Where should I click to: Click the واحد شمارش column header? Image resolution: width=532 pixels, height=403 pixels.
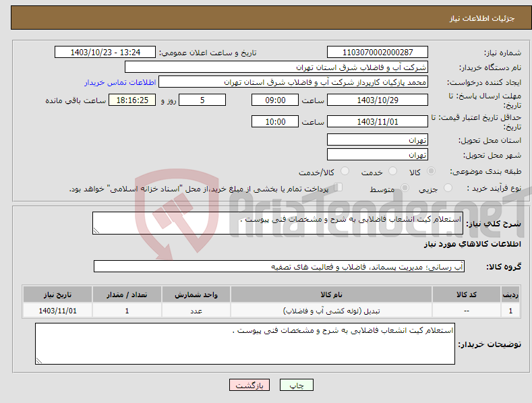196,294
